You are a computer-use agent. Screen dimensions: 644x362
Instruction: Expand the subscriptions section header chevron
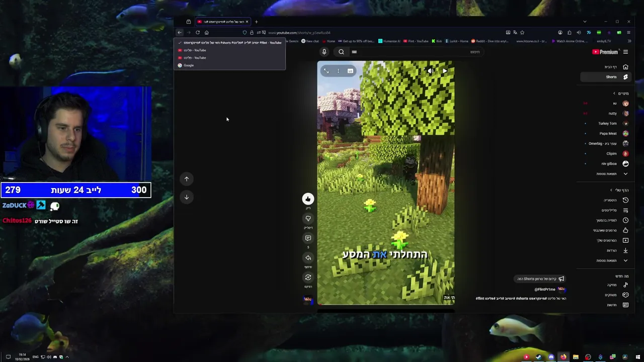[614, 94]
